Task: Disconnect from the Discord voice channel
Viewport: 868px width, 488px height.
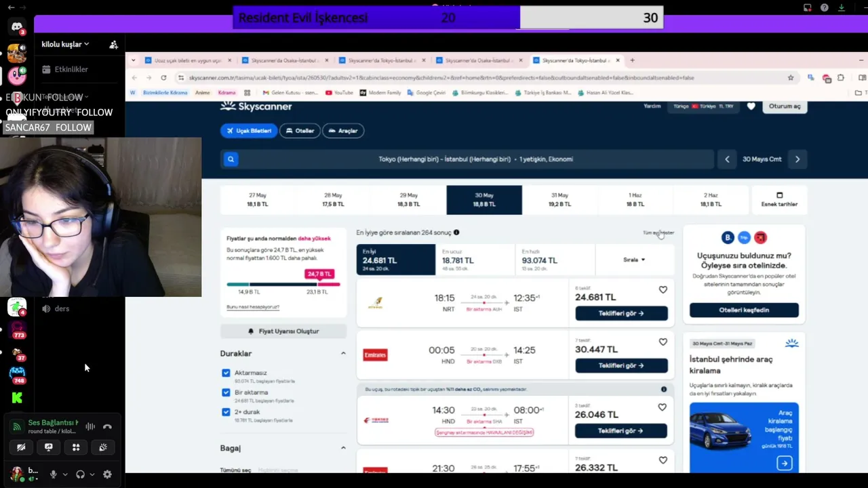Action: pyautogui.click(x=107, y=427)
